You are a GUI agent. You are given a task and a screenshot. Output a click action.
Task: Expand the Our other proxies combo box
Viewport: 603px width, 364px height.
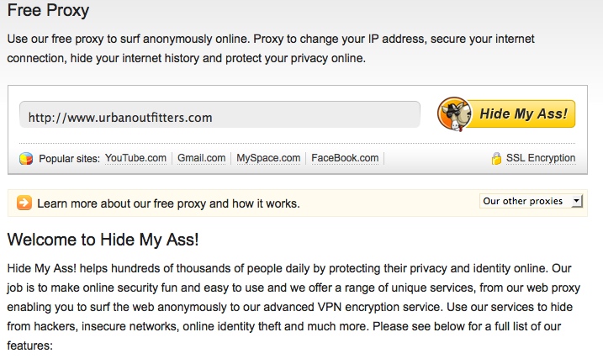point(531,201)
